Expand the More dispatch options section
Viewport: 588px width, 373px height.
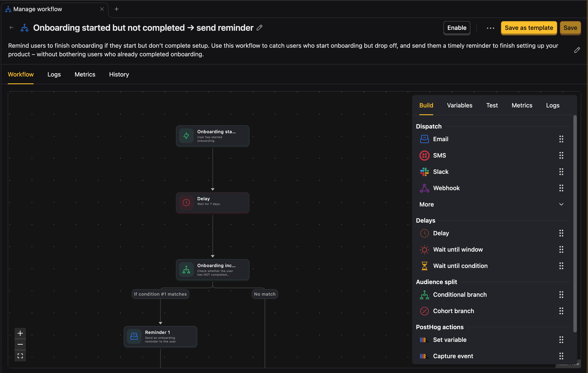coord(561,204)
